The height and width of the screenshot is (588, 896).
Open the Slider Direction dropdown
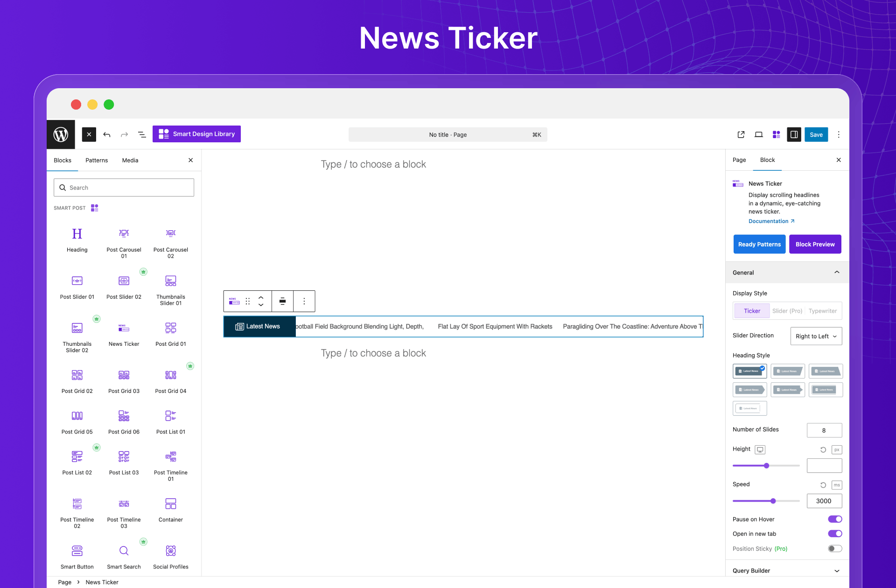(x=816, y=336)
